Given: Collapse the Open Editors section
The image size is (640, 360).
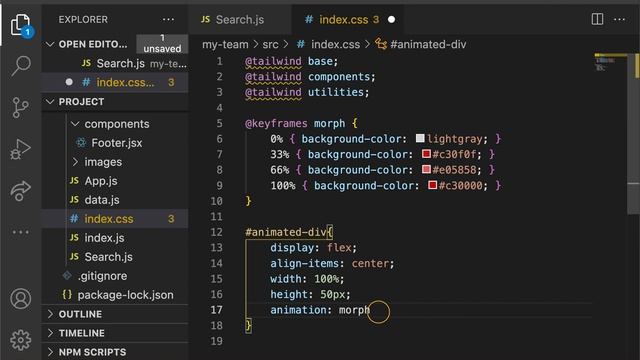Looking at the screenshot, I should coord(50,44).
